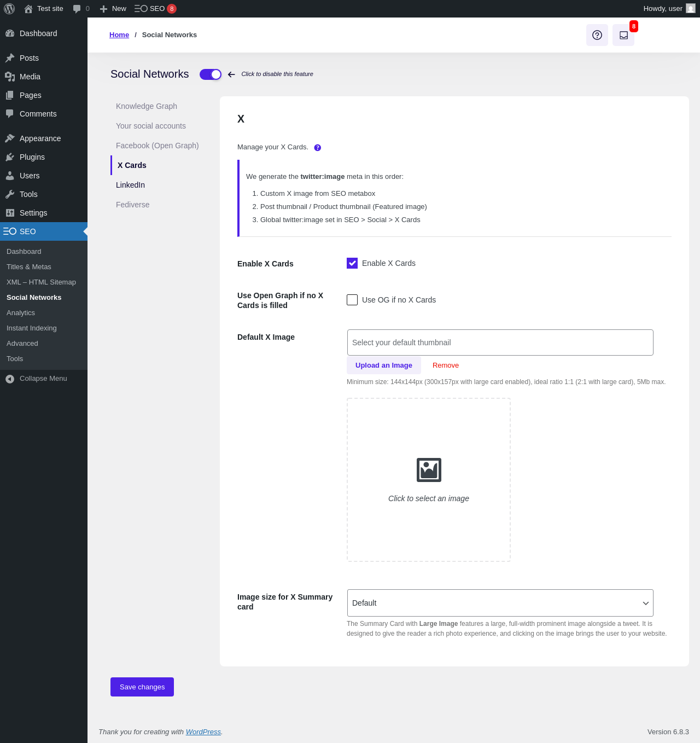Screen dimensions: 700x743
Task: Open Titles & Metas in the SEO submenu
Action: pos(29,267)
